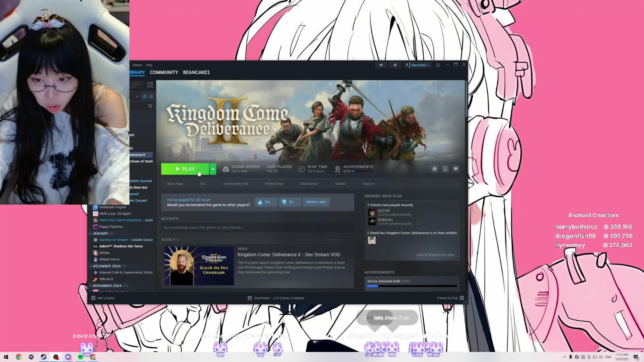Toggle ready-to-play filter icon

click(x=151, y=97)
